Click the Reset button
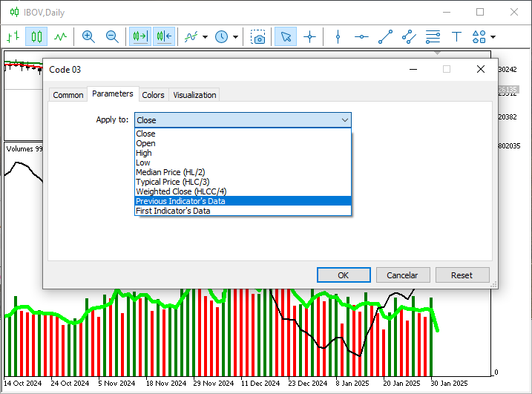Screen dimensions: 532x394 [462, 275]
